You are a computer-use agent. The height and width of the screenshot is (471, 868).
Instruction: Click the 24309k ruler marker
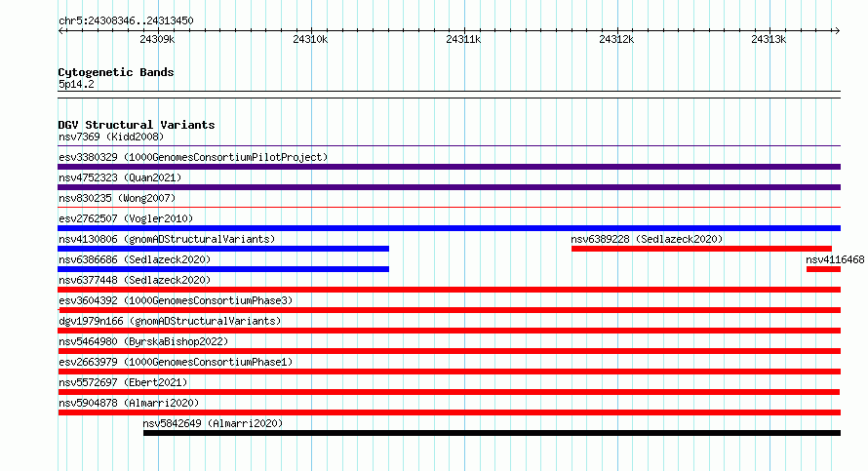157,39
